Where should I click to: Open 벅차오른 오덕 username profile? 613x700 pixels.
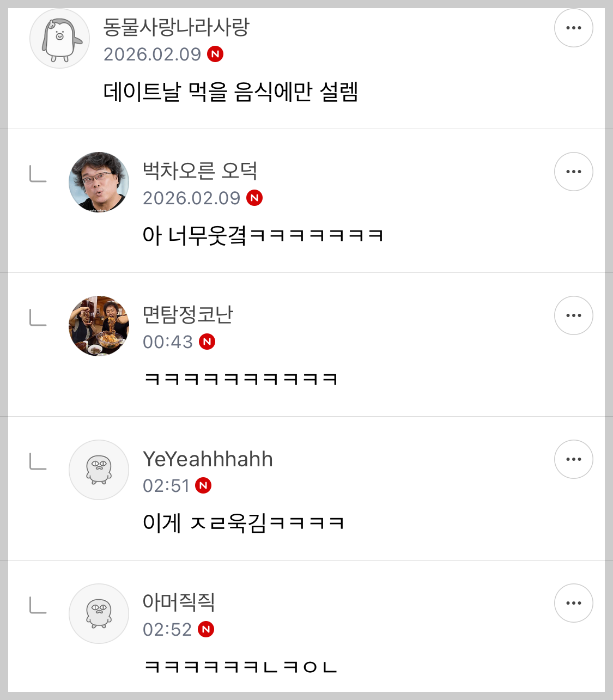[x=199, y=171]
